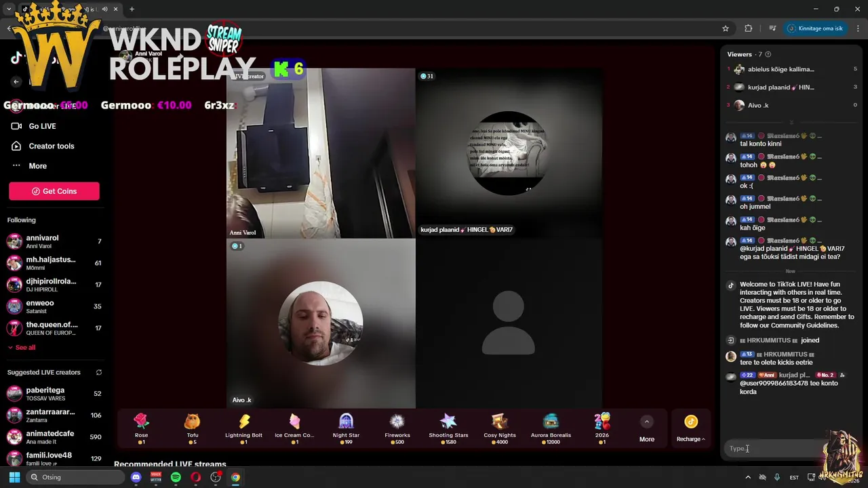868x488 pixels.
Task: Select Anni Varol's video tile
Action: 321,153
